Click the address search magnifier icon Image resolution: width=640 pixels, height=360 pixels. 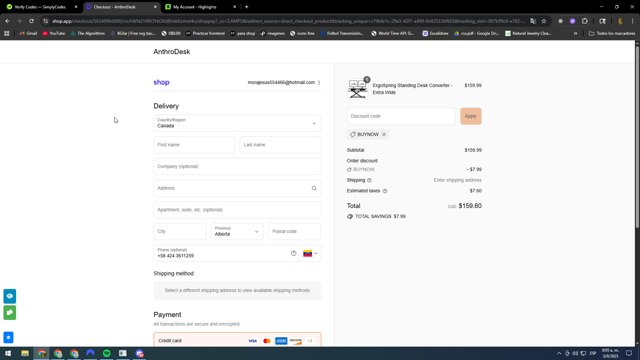(314, 188)
